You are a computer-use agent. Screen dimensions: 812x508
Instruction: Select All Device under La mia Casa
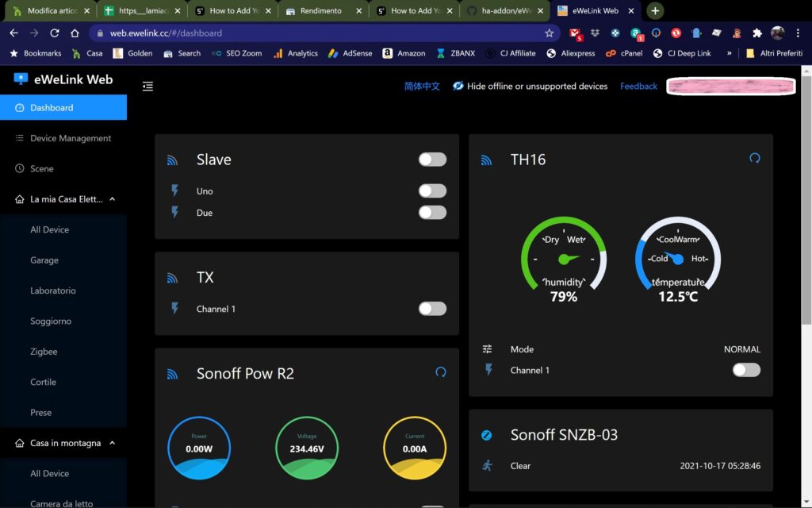point(63,229)
